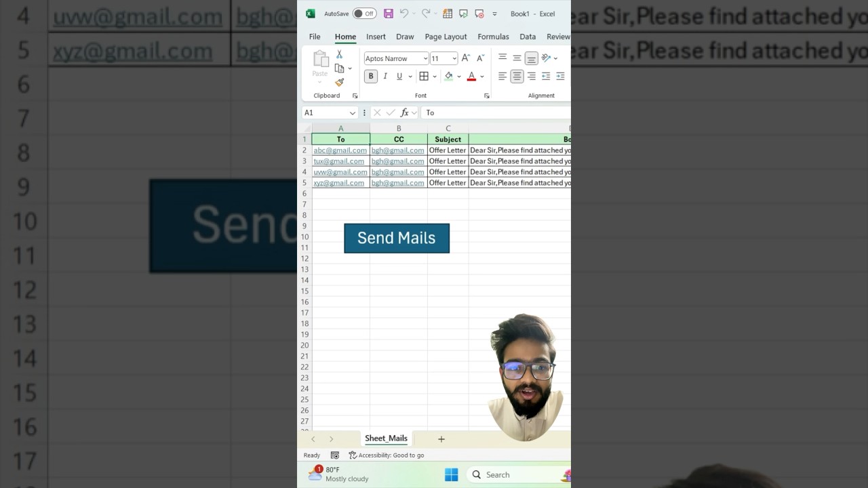Switch to the Insert ribbon tab
This screenshot has height=488, width=868.
click(376, 37)
